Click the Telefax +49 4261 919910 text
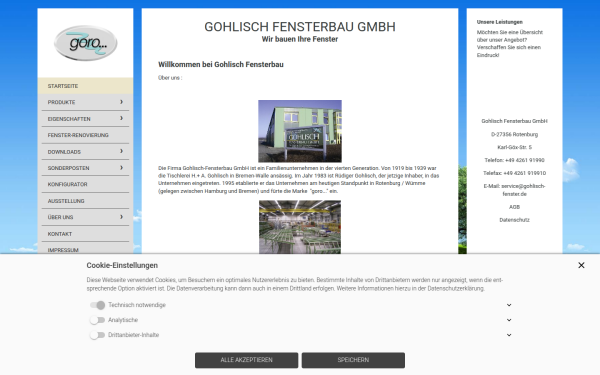The height and width of the screenshot is (375, 600). tap(514, 173)
